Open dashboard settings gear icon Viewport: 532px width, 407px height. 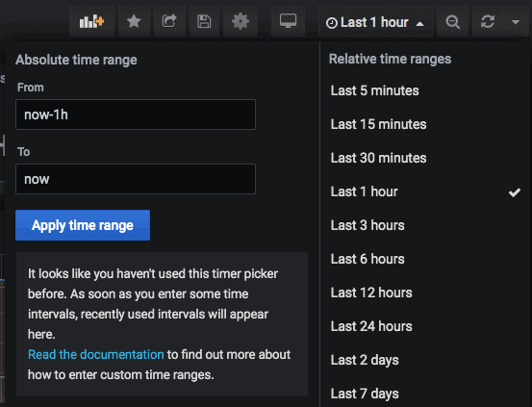click(x=241, y=22)
